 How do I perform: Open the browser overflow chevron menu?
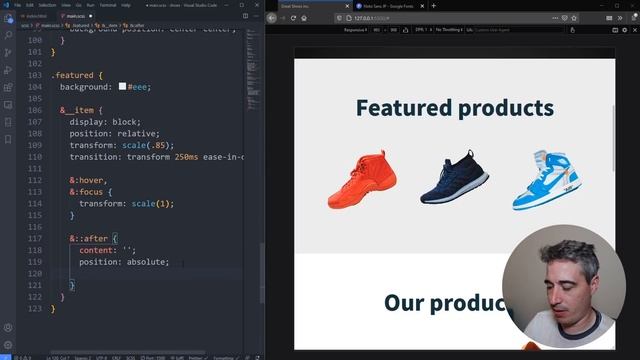620,18
